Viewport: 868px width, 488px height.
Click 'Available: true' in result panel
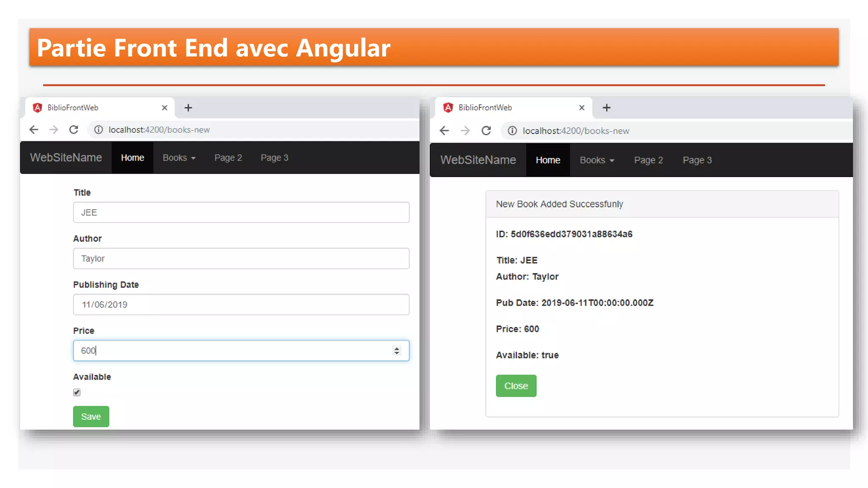[527, 355]
